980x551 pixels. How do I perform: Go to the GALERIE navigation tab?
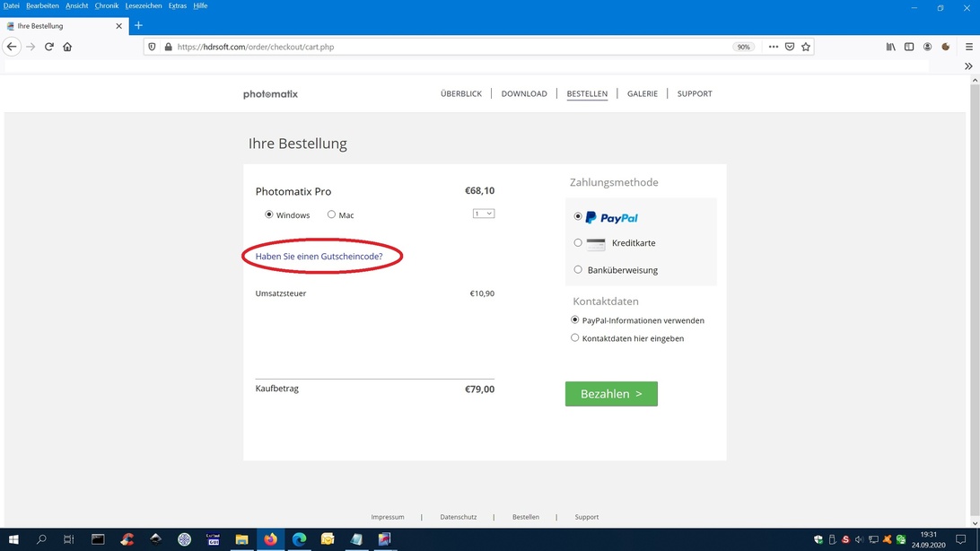[x=642, y=93]
